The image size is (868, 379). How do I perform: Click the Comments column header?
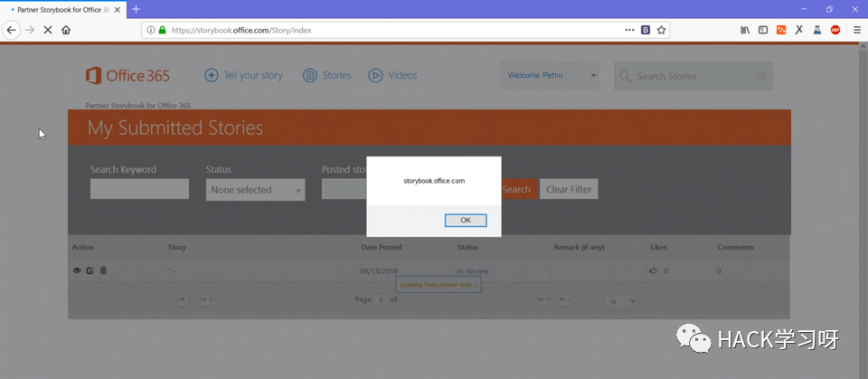tap(736, 247)
